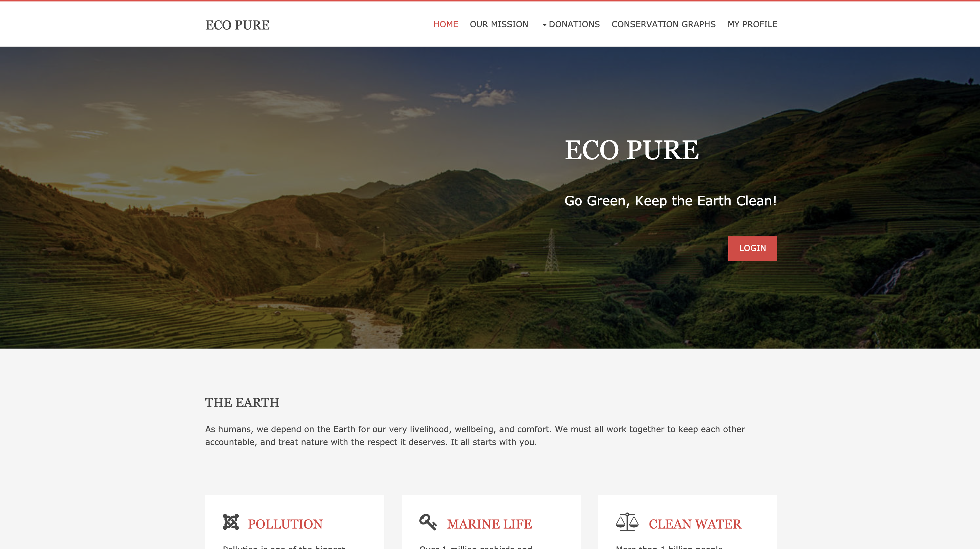Expand the Donations dropdown arrow

[545, 25]
